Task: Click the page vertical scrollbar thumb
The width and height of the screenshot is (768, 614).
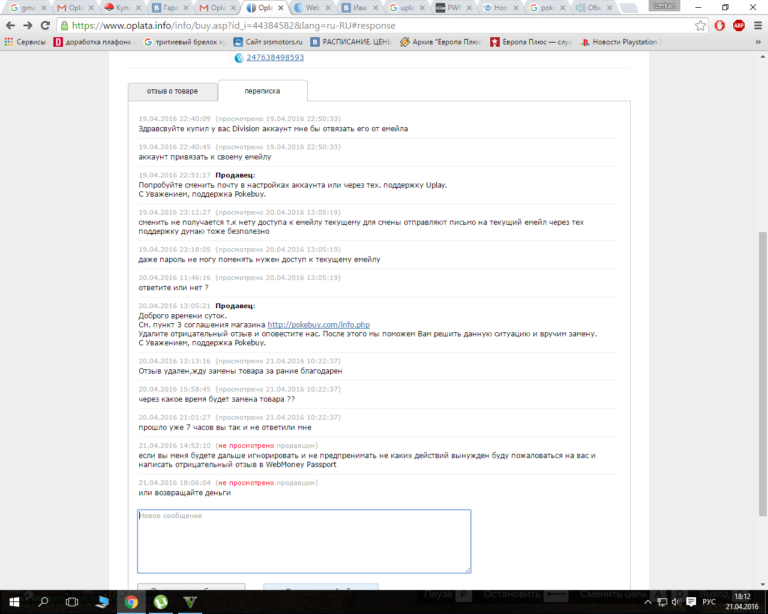Action: pos(763,374)
